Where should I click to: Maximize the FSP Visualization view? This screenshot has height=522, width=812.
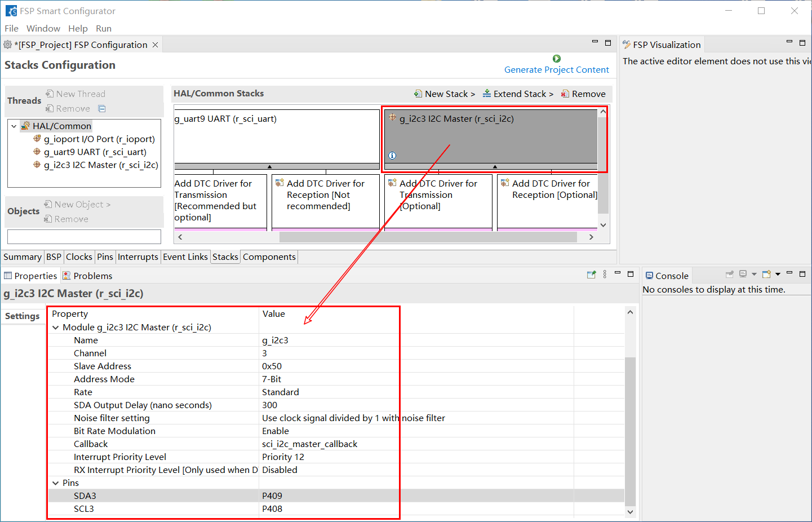click(x=802, y=43)
